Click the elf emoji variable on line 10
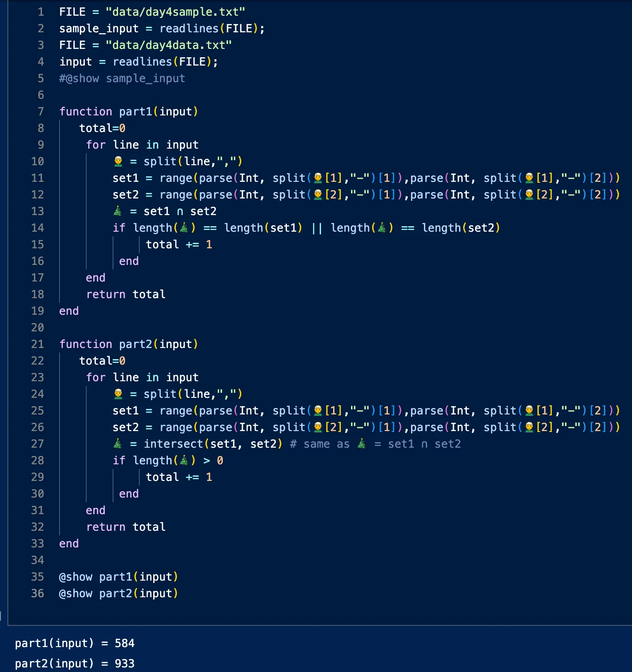This screenshot has height=672, width=632. 118,161
